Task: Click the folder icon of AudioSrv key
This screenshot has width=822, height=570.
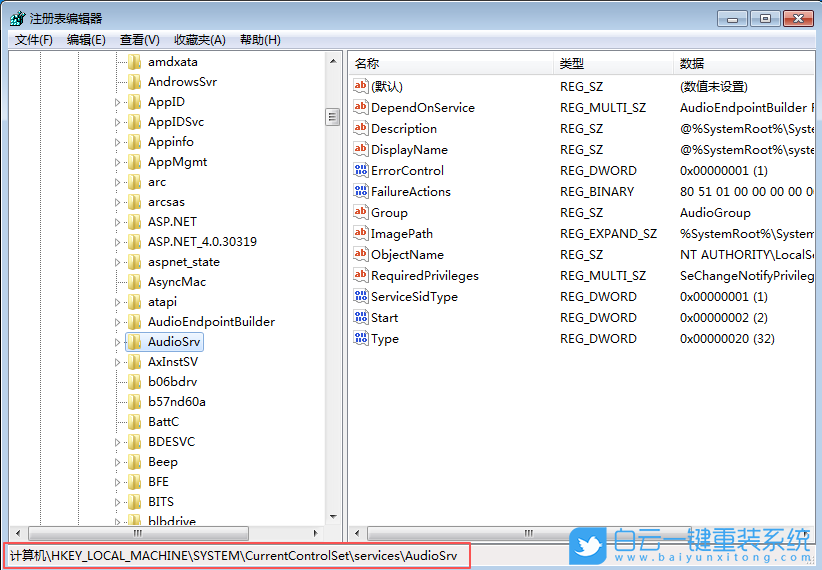Action: [135, 342]
